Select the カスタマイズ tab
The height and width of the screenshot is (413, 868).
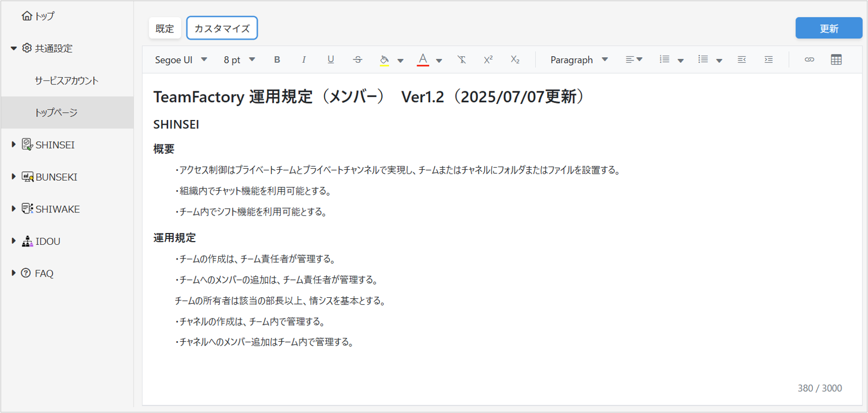[222, 28]
